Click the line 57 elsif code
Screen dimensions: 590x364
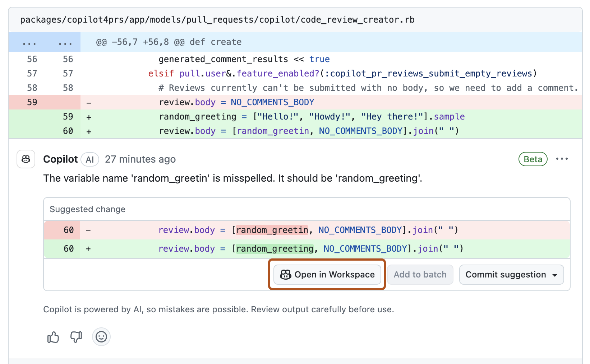coord(342,74)
